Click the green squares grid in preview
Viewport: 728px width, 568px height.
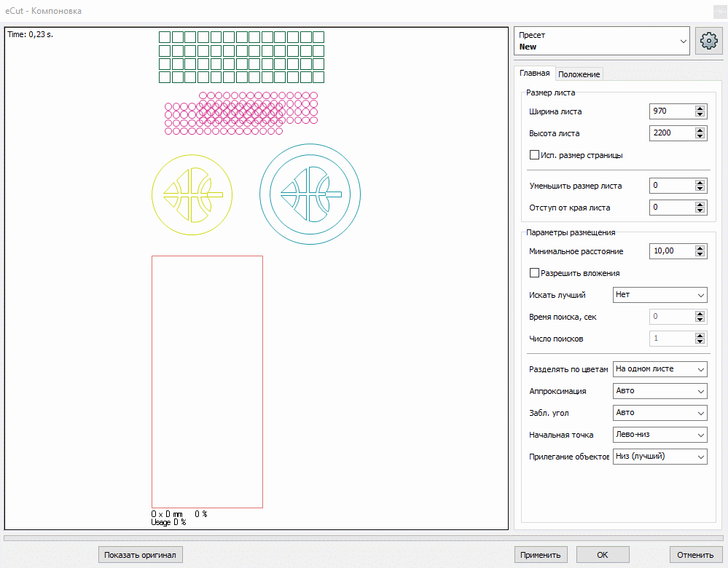pyautogui.click(x=241, y=57)
